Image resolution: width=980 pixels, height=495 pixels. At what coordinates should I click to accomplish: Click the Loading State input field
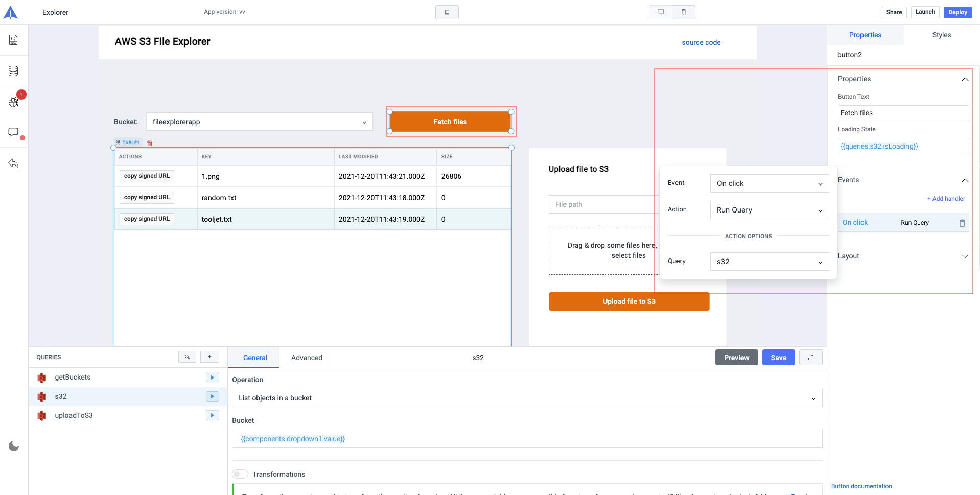pos(903,146)
